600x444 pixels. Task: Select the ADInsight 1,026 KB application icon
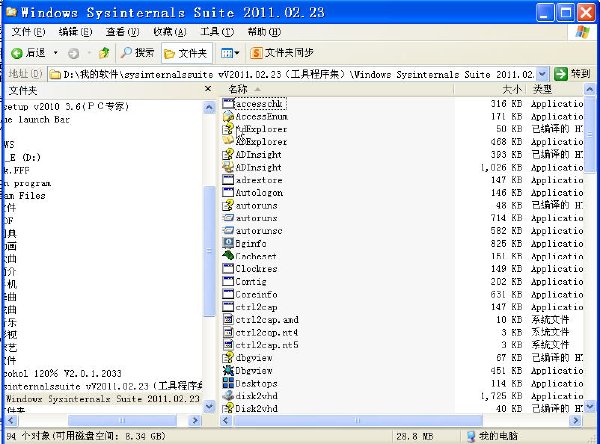click(228, 167)
